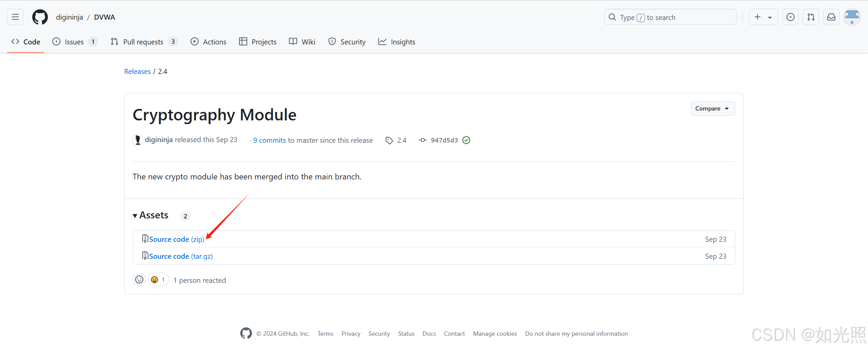Screen dimensions: 868x349
Task: Switch to the Issues tab
Action: click(75, 42)
